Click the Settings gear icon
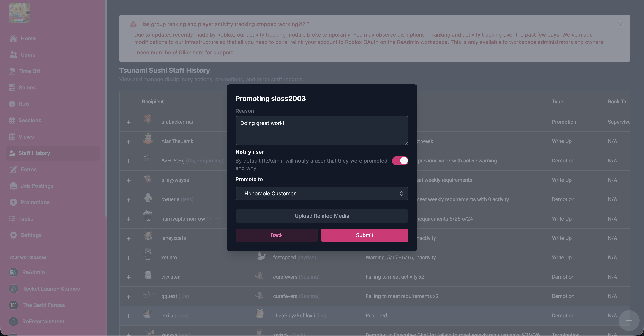 (13, 235)
